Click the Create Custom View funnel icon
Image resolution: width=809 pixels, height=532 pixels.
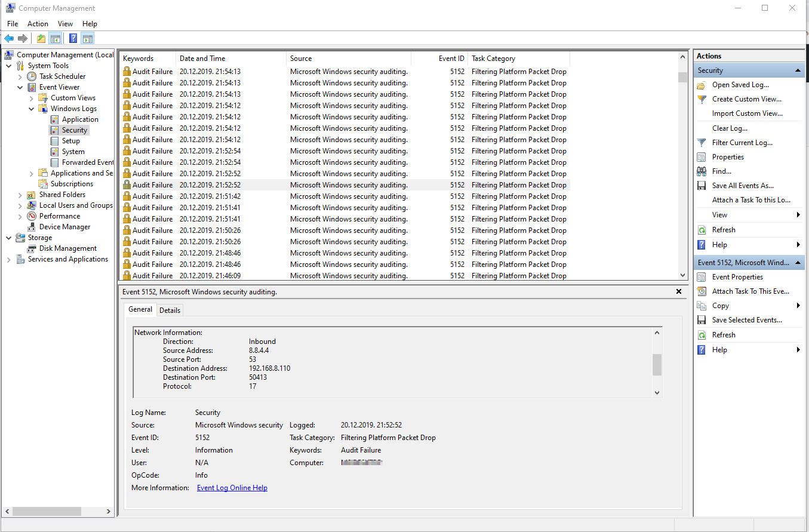pos(702,99)
